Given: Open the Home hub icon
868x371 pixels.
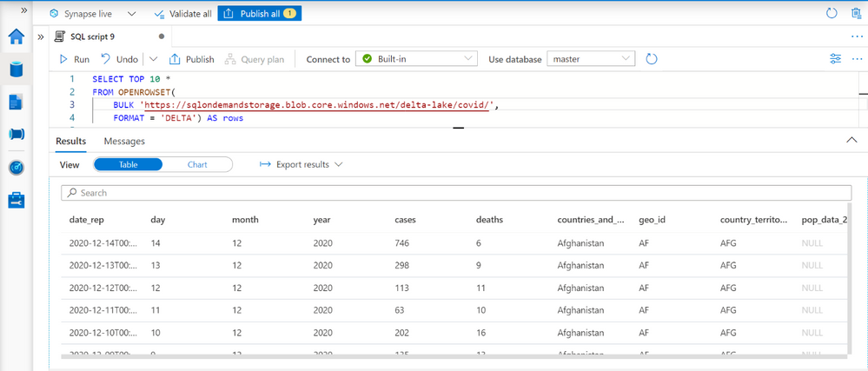Looking at the screenshot, I should click(x=17, y=37).
